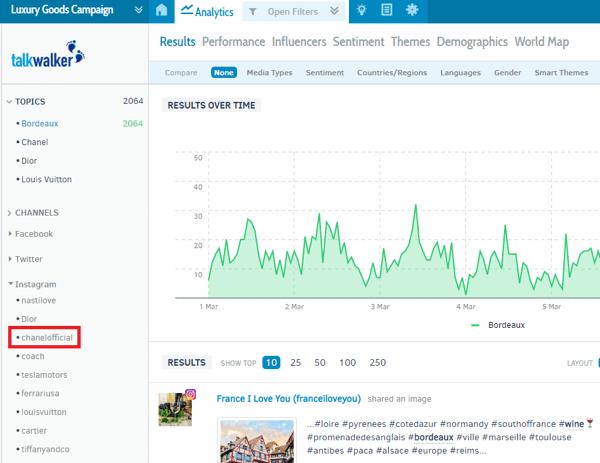Open the home icon in top bar
600x463 pixels.
pyautogui.click(x=161, y=10)
